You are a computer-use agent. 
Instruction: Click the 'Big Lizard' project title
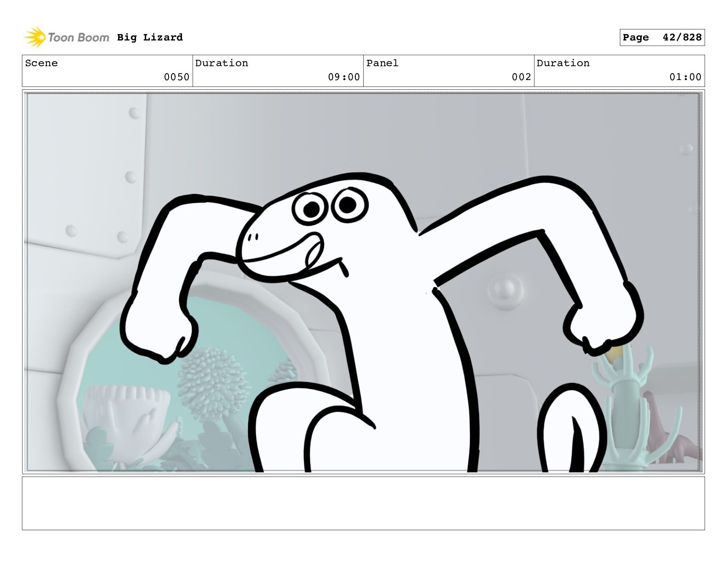pyautogui.click(x=150, y=37)
